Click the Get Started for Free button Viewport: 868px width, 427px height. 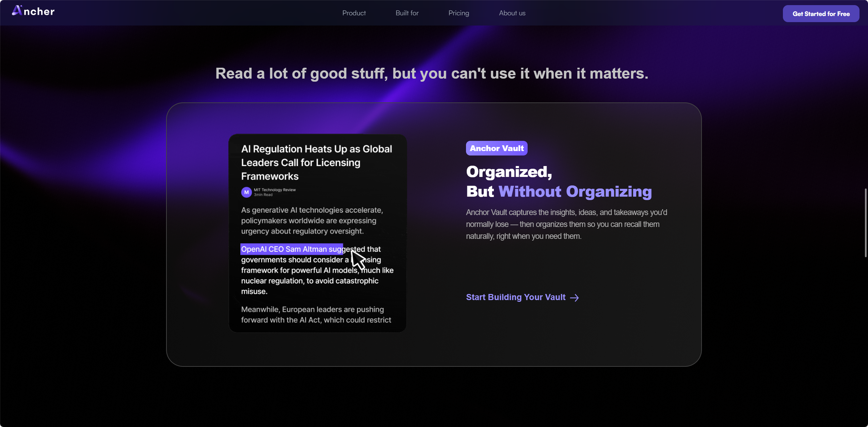(821, 14)
